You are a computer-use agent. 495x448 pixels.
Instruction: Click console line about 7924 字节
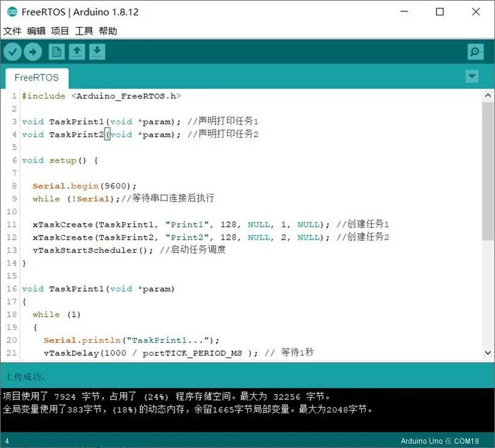[x=166, y=396]
